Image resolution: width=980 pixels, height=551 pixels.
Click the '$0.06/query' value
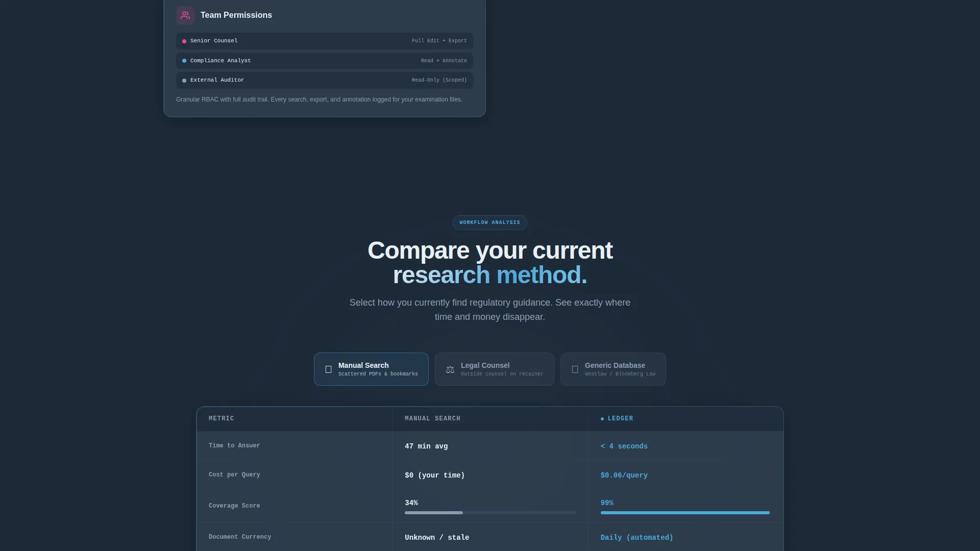(x=624, y=475)
